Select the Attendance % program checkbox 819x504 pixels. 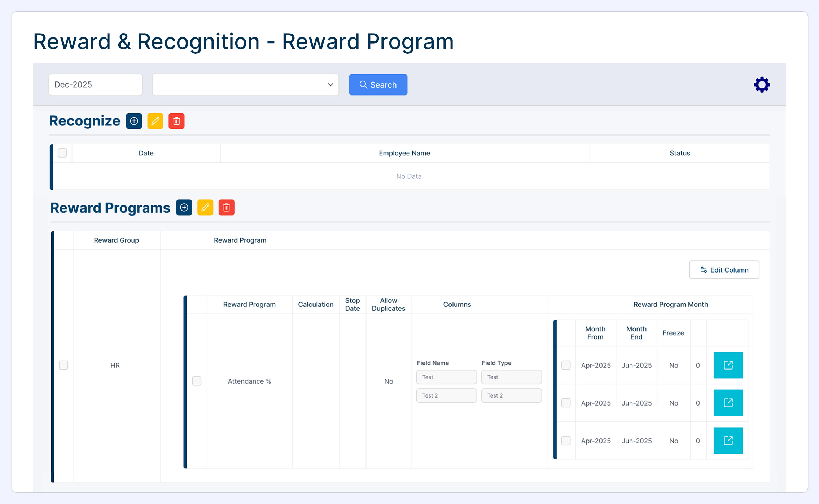point(197,381)
